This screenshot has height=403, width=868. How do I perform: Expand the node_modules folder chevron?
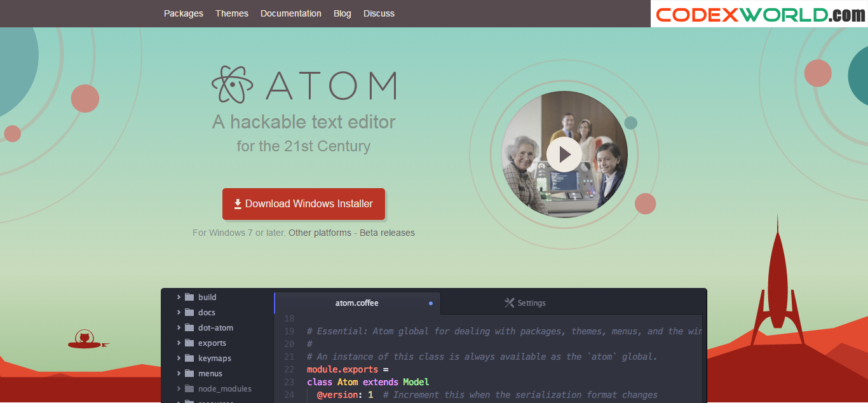click(x=179, y=388)
